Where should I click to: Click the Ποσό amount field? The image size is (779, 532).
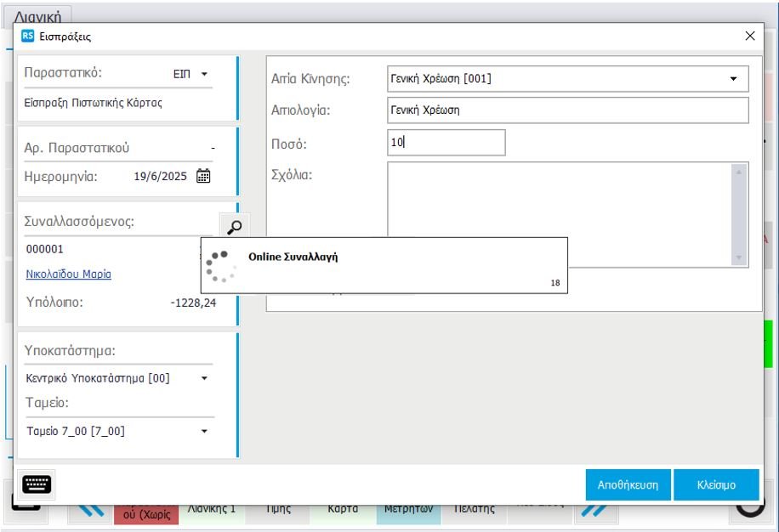[446, 143]
